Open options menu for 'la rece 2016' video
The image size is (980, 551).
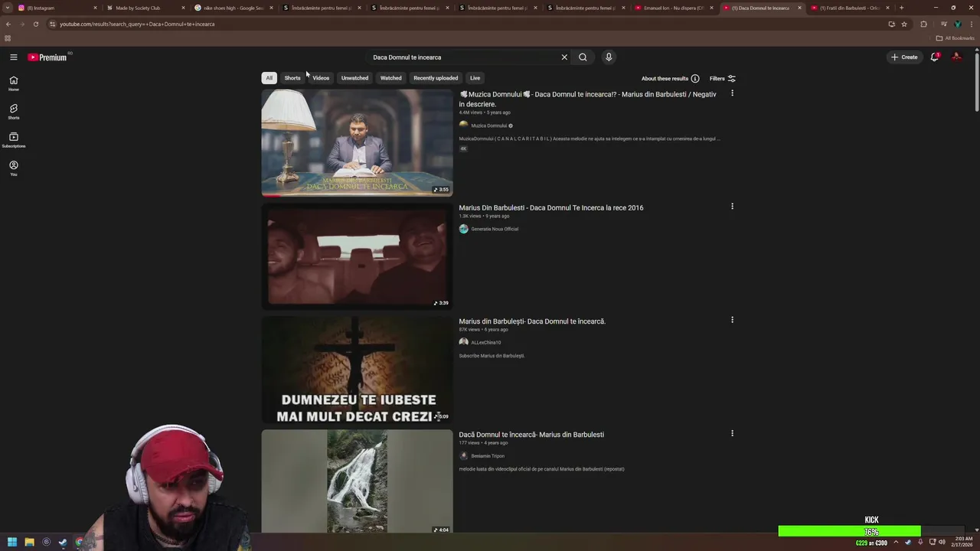pos(732,207)
